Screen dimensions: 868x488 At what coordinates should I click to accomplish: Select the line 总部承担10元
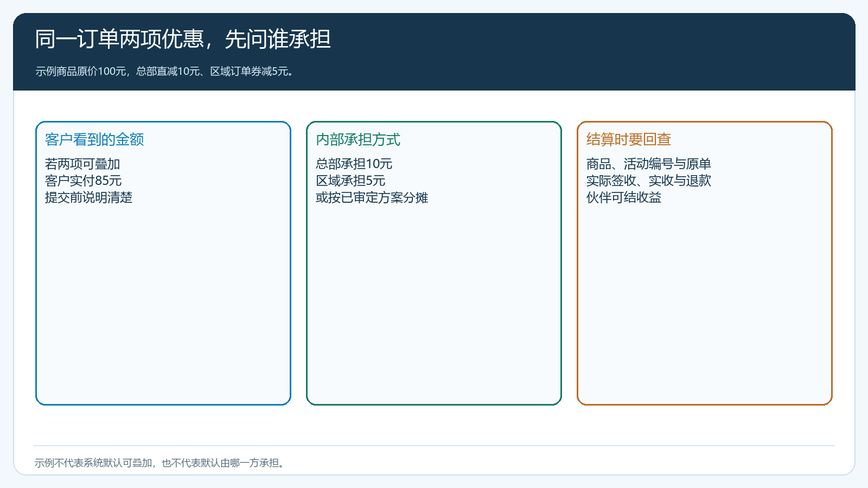[354, 164]
